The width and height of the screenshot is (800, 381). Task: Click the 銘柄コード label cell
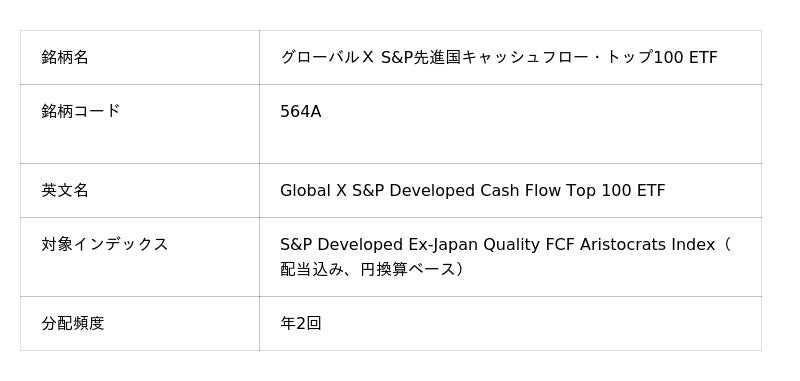coord(140,124)
